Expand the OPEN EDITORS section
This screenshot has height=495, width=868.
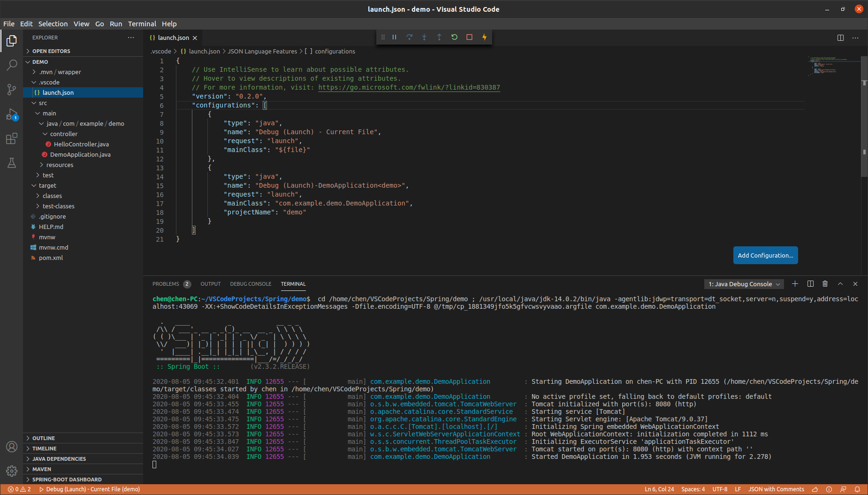(x=83, y=51)
